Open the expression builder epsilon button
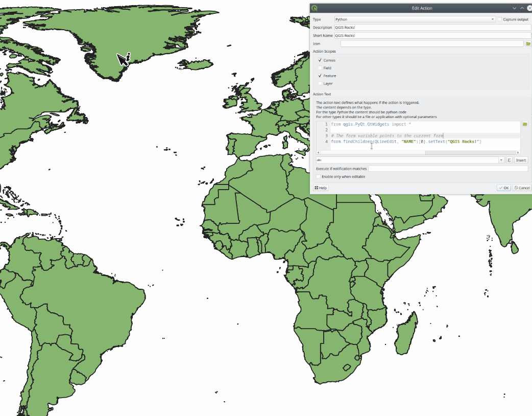Image resolution: width=532 pixels, height=416 pixels. tap(509, 160)
